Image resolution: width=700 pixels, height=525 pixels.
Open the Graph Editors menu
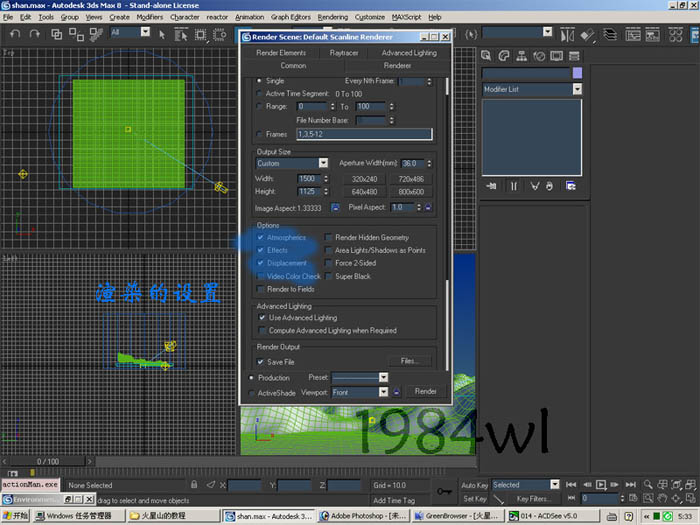tap(291, 17)
